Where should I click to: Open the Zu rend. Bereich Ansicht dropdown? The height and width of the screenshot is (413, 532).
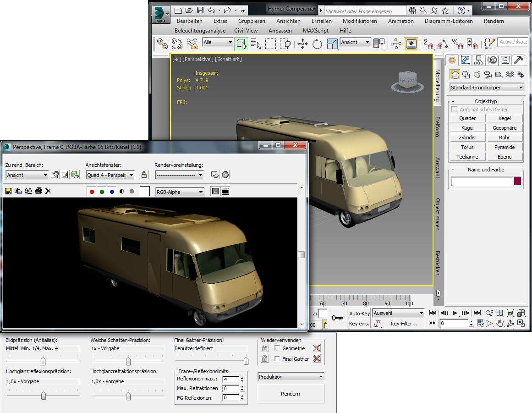(x=27, y=175)
